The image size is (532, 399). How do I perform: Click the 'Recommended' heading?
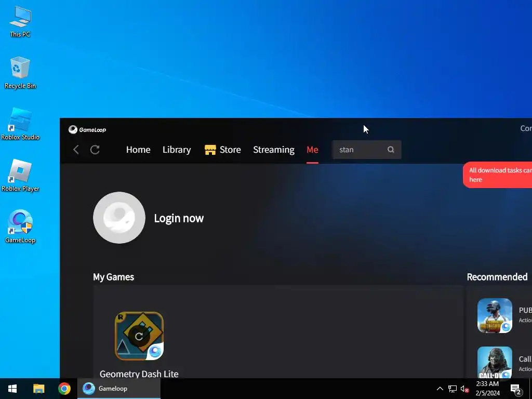[x=497, y=277]
